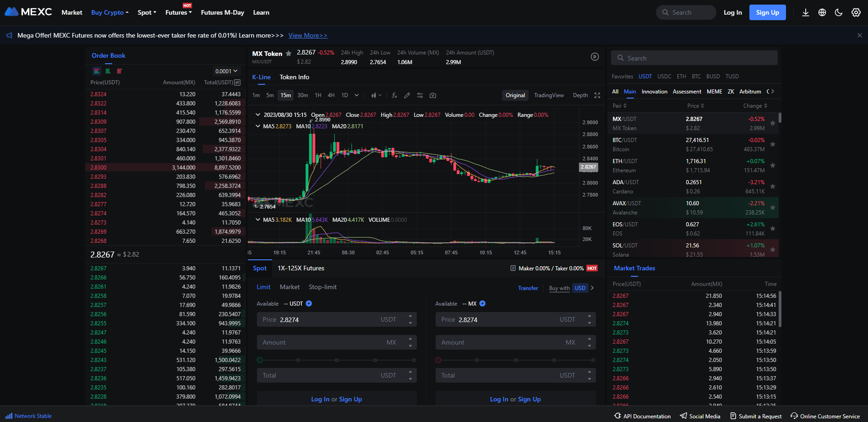The image size is (868, 422).
Task: Select the pencil drawing tool
Action: (407, 95)
